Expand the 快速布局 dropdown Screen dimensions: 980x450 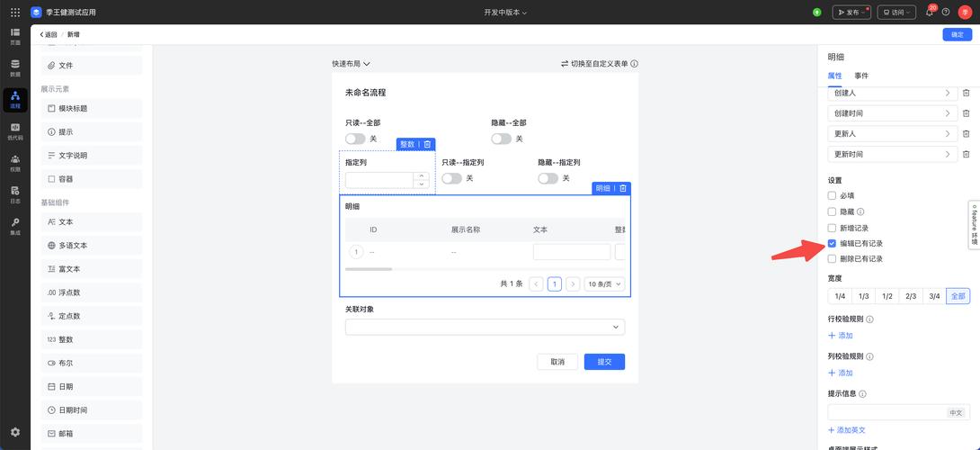click(351, 64)
